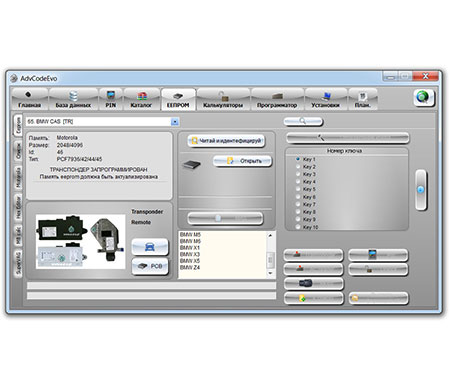Select the MB calc vertical side tab
The width and height of the screenshot is (450, 388).
18,235
